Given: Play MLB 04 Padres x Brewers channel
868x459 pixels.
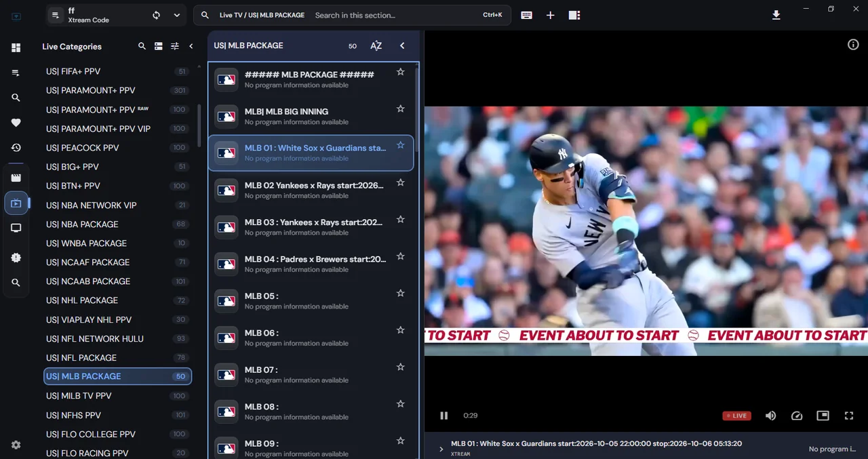Looking at the screenshot, I should coord(311,263).
